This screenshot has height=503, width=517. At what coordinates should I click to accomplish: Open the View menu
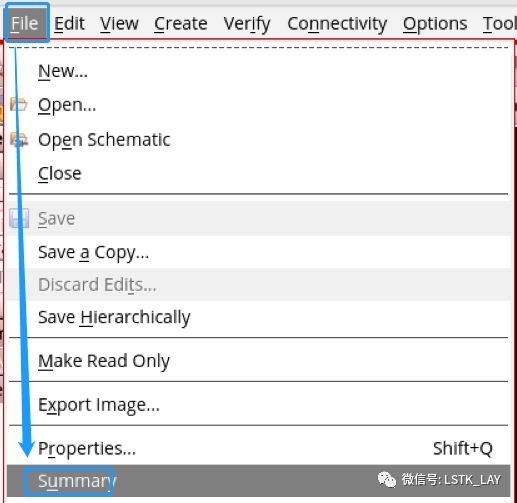(x=119, y=23)
